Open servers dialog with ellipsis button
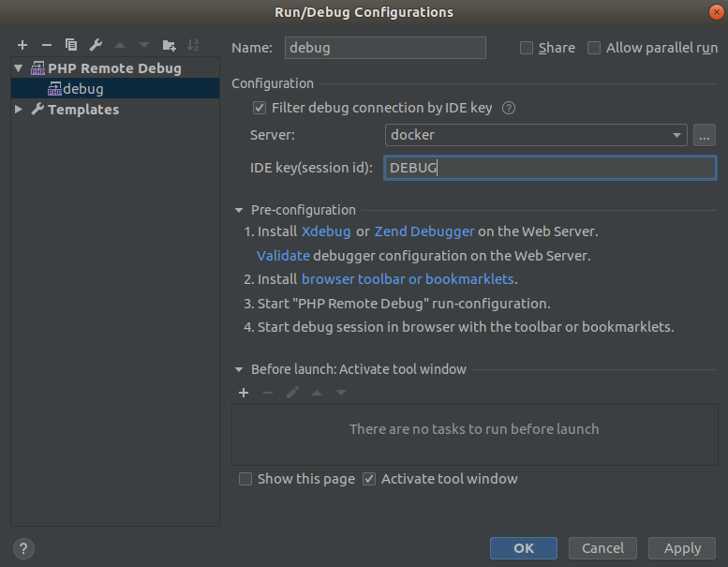728x567 pixels. [704, 135]
